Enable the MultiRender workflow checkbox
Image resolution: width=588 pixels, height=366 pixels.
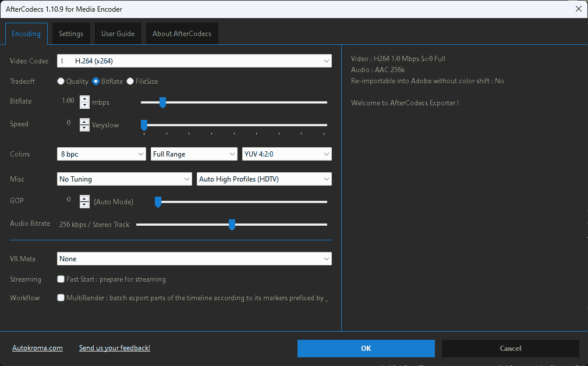(61, 298)
